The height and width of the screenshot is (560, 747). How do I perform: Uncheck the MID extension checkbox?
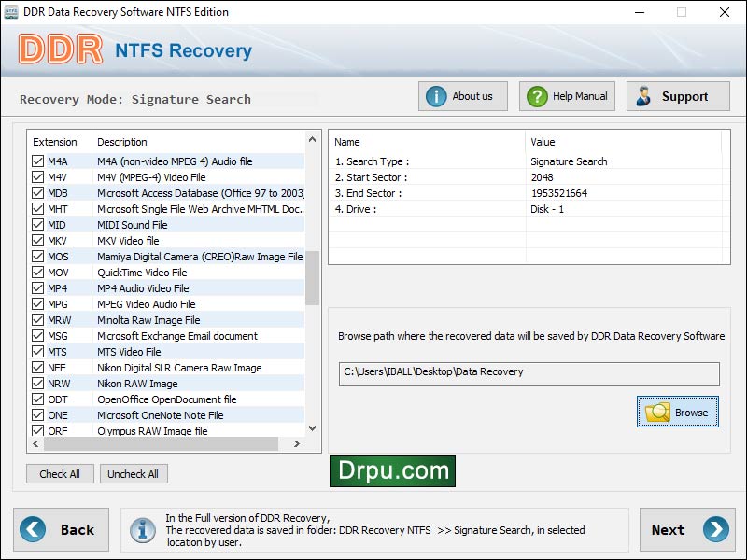click(37, 224)
